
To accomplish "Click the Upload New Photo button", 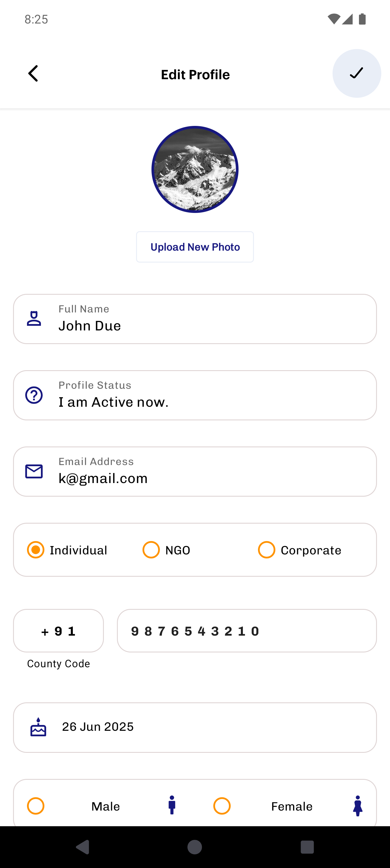I will [195, 247].
